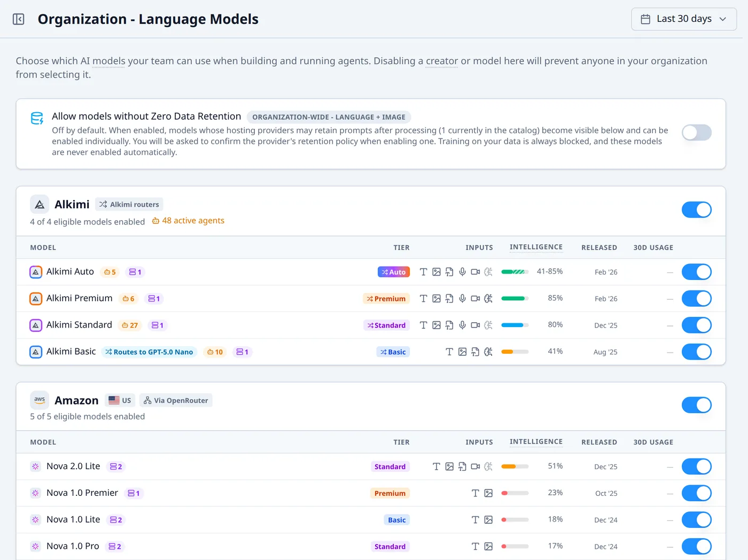This screenshot has width=748, height=560.
Task: Click the Nova 1.0 Pro model icon
Action: [x=35, y=547]
